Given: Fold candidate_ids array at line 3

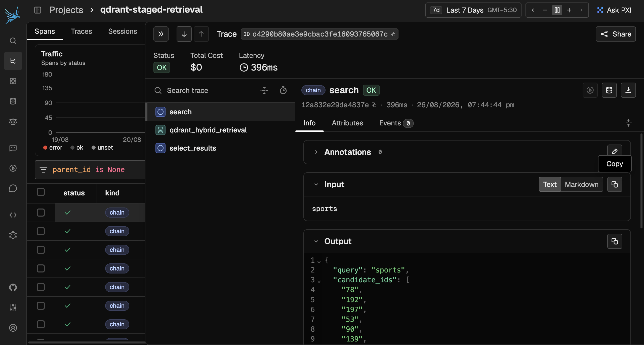Looking at the screenshot, I should (x=319, y=281).
